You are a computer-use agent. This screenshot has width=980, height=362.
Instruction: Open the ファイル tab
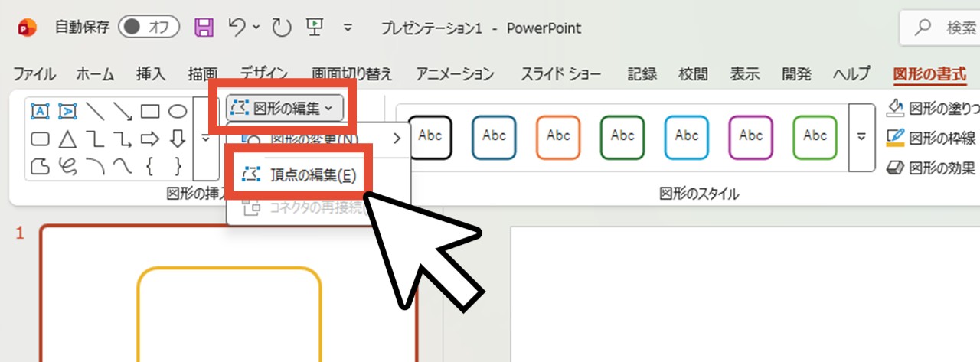pyautogui.click(x=34, y=74)
